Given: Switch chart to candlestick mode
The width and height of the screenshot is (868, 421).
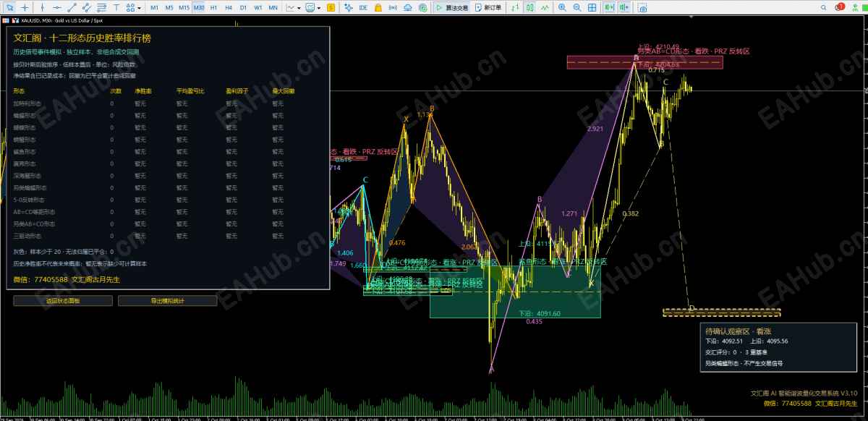Looking at the screenshot, I should (x=530, y=7).
